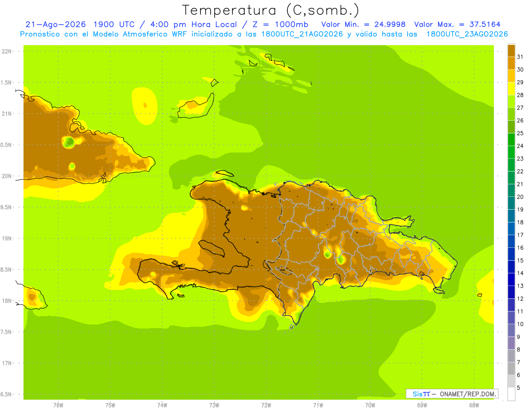Viewport: 532px width, 411px height.
Task: Pick the purple swatch between 9 and 10
Action: point(511,330)
